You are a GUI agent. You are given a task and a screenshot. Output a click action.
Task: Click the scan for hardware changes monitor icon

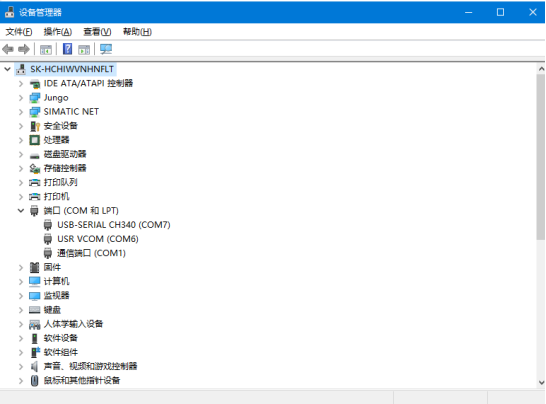pyautogui.click(x=106, y=49)
